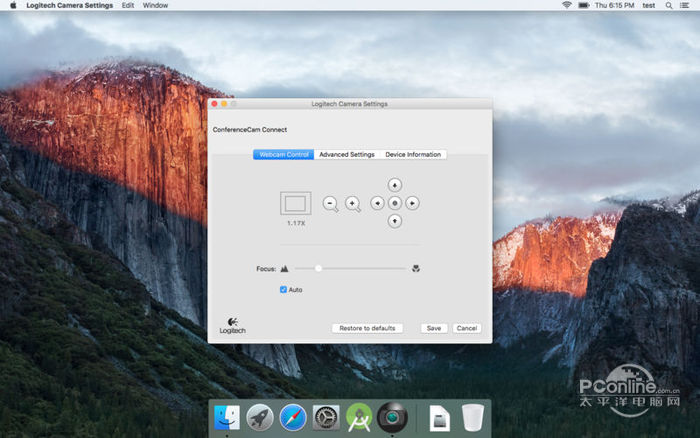The height and width of the screenshot is (438, 700).
Task: Click the Focus slider handle
Action: point(319,268)
